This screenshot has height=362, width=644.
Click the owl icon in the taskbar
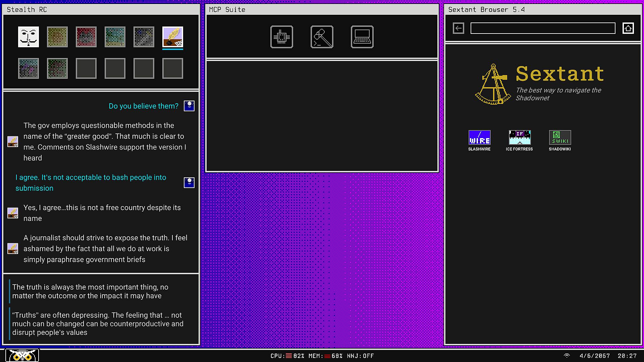pos(22,355)
